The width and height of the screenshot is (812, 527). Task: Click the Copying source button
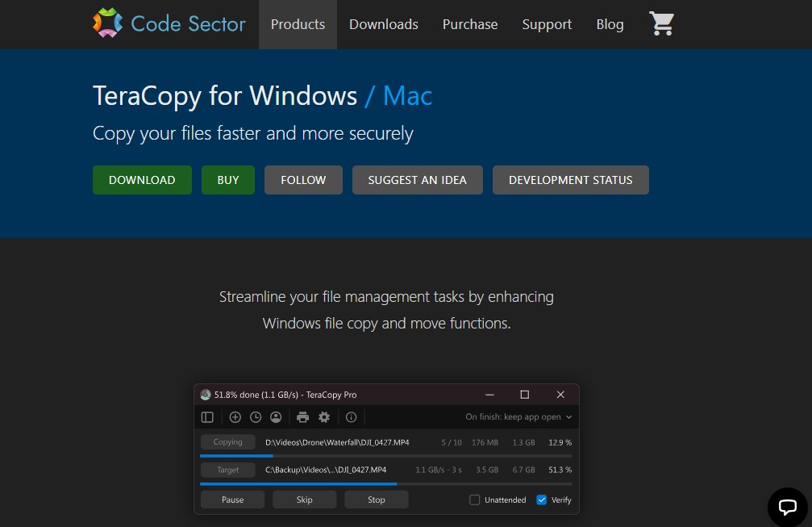[228, 442]
